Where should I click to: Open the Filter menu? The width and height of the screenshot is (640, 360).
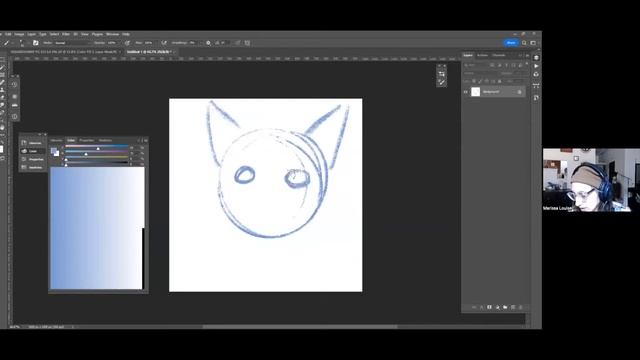pos(66,34)
